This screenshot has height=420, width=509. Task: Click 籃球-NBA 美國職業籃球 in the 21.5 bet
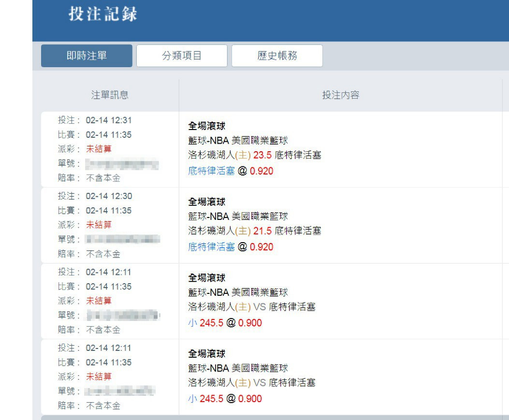238,217
